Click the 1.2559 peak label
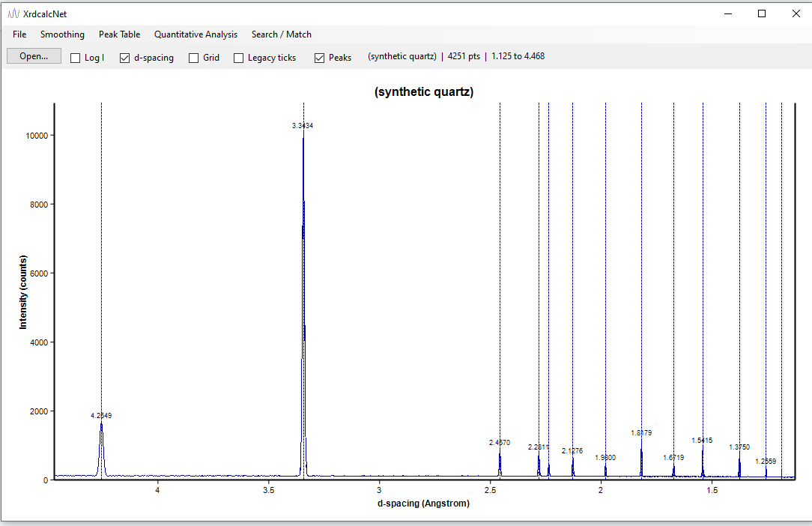Viewport: 812px width, 526px height. click(766, 462)
